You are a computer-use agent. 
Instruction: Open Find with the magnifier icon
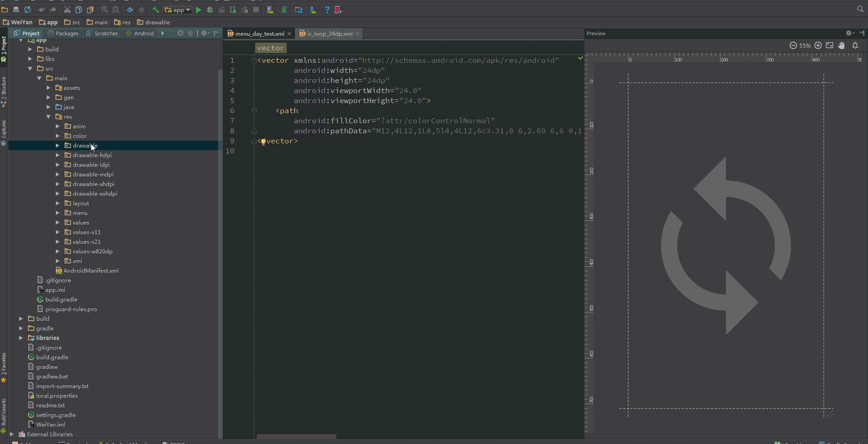click(x=104, y=10)
